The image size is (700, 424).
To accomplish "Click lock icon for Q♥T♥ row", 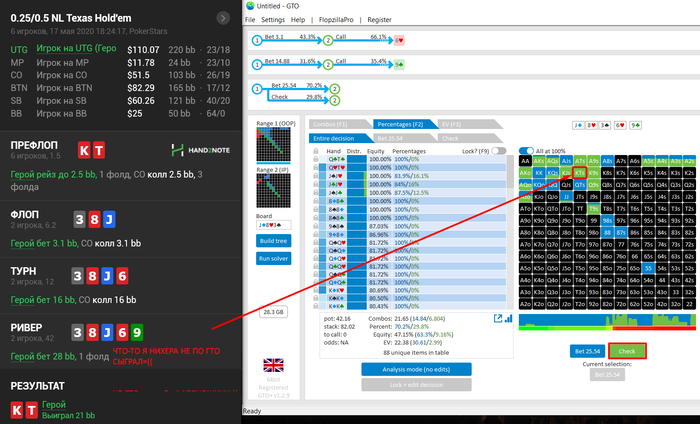I will 316,167.
